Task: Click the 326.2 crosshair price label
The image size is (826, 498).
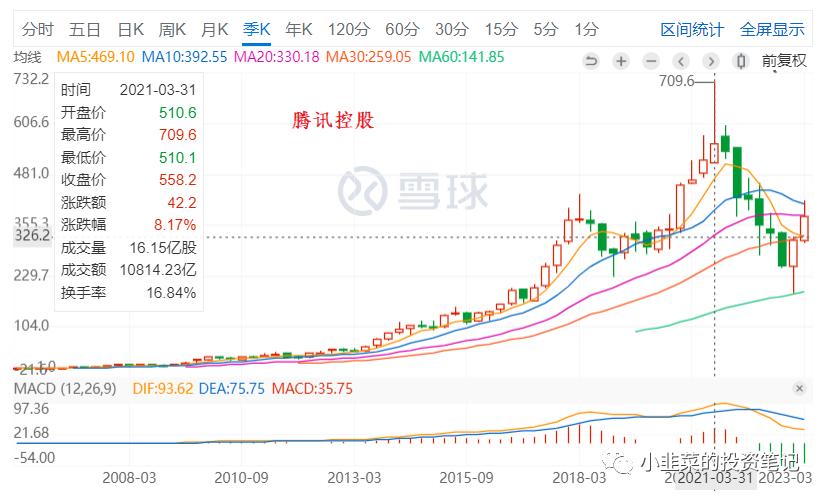Action: (32, 235)
